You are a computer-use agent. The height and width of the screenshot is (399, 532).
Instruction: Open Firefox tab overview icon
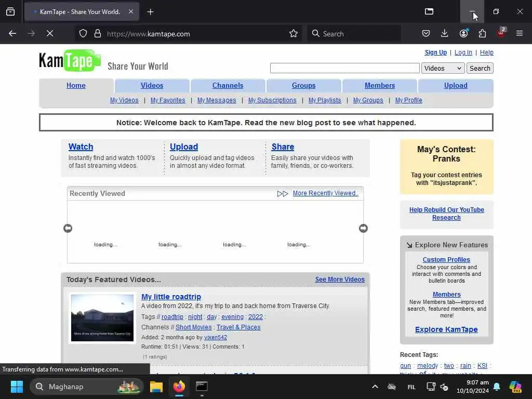tap(10, 12)
